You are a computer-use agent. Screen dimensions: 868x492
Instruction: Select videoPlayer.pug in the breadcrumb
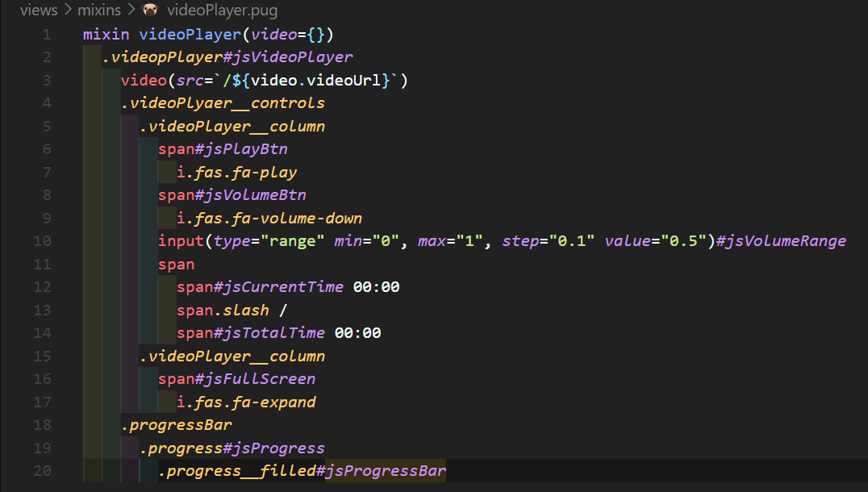(x=223, y=10)
